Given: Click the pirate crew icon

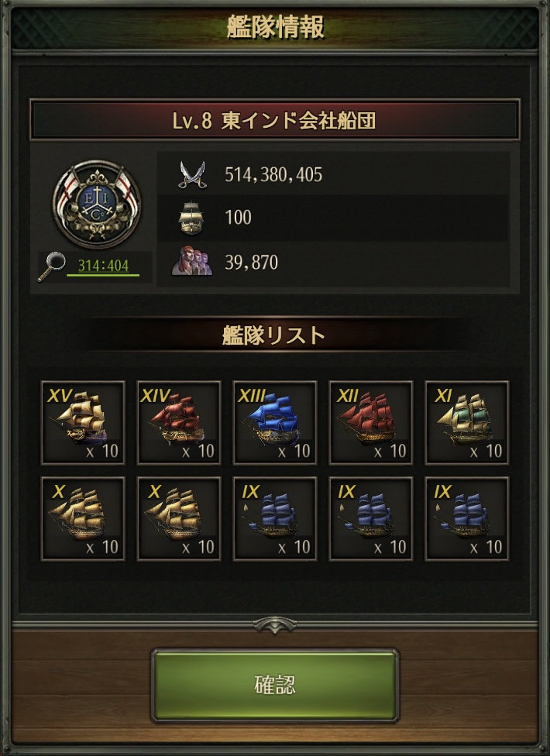Looking at the screenshot, I should [192, 261].
